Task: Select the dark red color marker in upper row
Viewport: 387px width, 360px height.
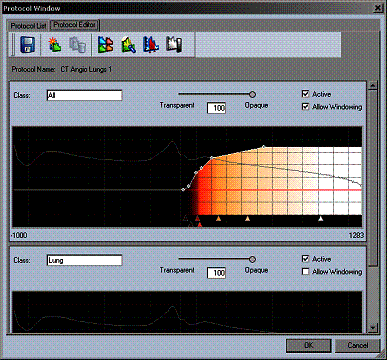Action: (197, 219)
